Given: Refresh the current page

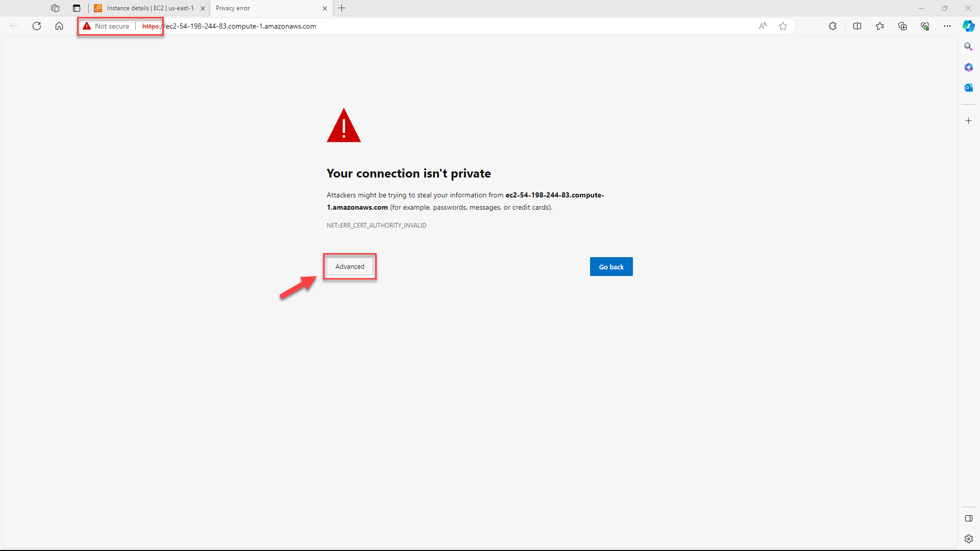Looking at the screenshot, I should click(x=36, y=26).
